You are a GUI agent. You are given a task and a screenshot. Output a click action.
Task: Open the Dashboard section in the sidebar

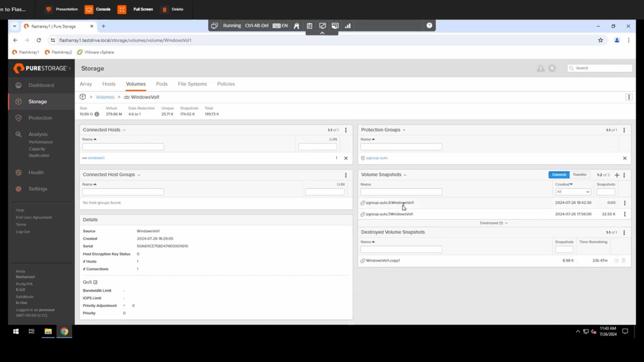click(41, 85)
